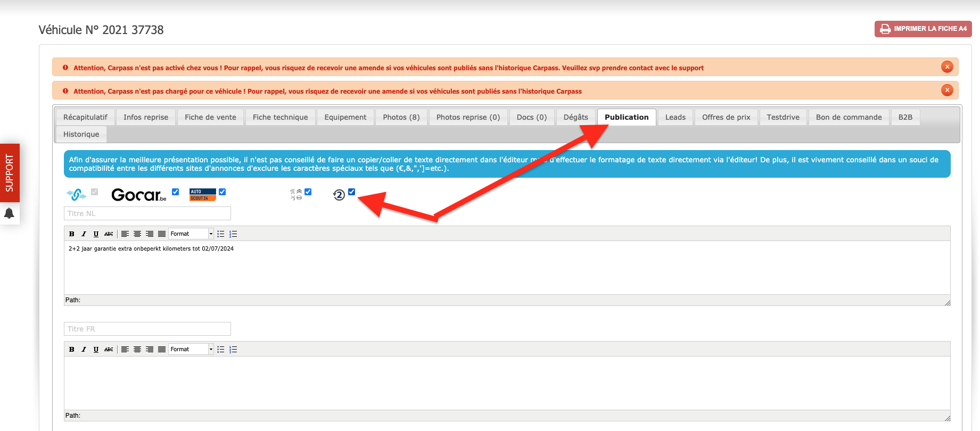This screenshot has height=431, width=980.
Task: Apply italic in the NL text editor
Action: pyautogui.click(x=84, y=234)
